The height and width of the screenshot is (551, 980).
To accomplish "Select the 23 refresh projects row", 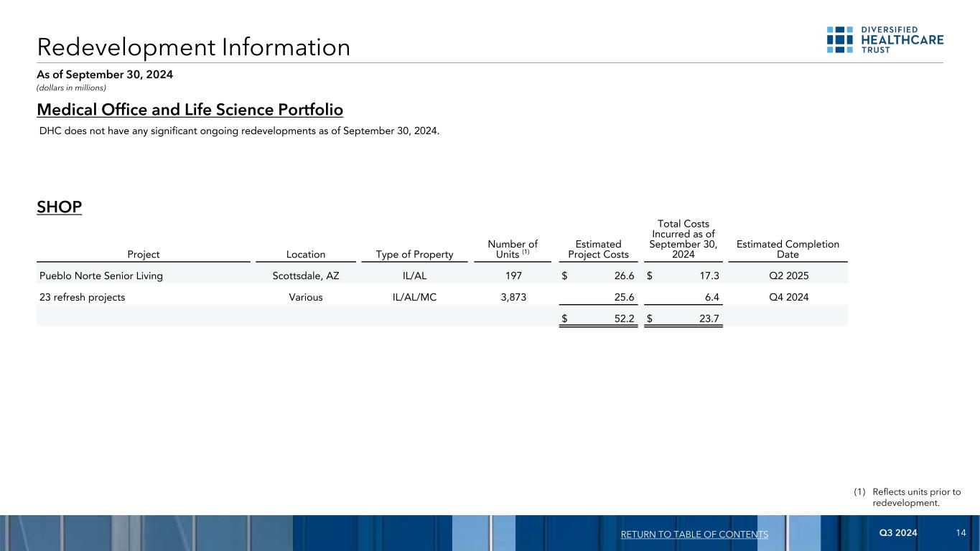I will 442,297.
